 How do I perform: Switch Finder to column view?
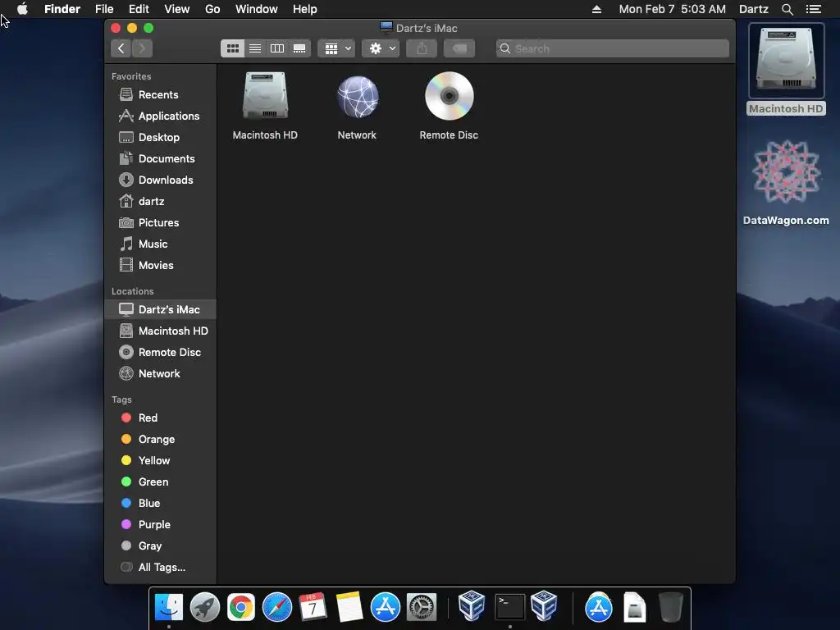pos(277,48)
